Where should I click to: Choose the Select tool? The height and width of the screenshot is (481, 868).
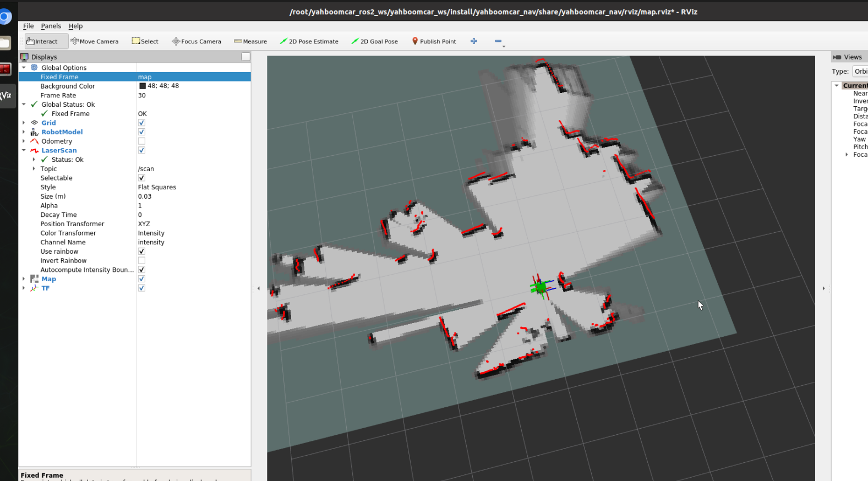[x=145, y=41]
